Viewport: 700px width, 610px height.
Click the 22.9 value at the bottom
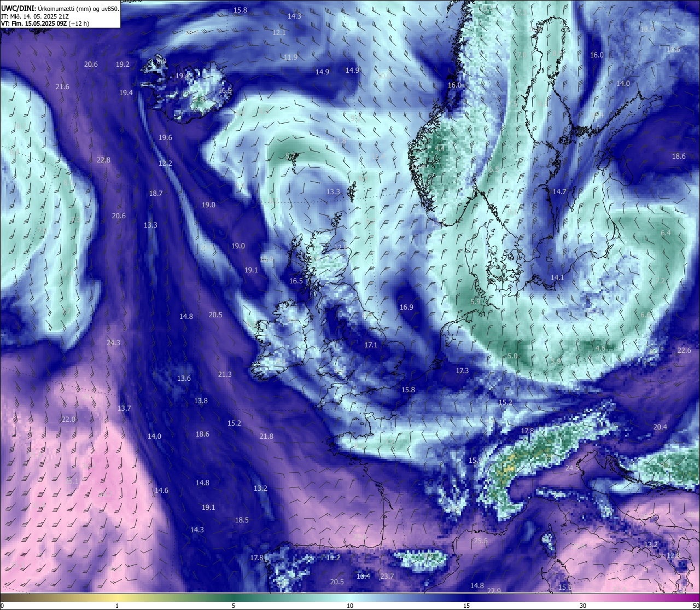click(494, 591)
